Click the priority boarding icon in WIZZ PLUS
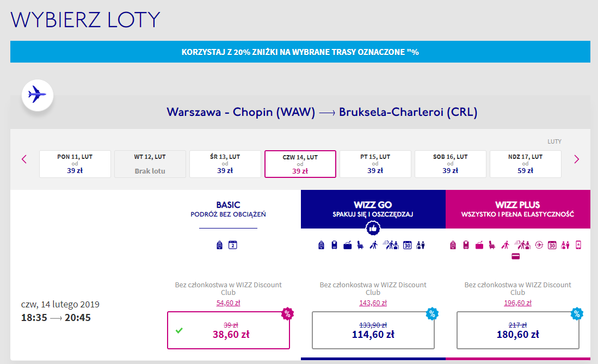 [x=523, y=244]
